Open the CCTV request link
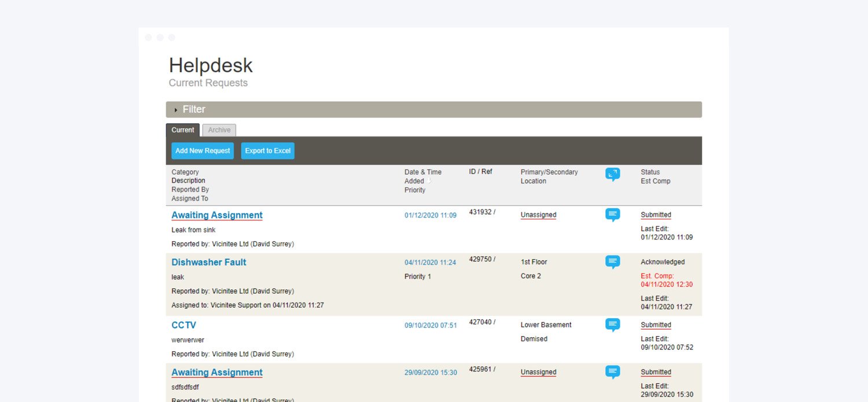 [x=184, y=325]
